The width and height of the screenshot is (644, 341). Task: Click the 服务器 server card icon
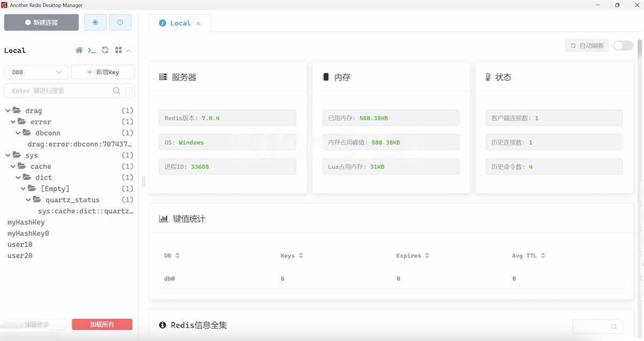point(163,77)
